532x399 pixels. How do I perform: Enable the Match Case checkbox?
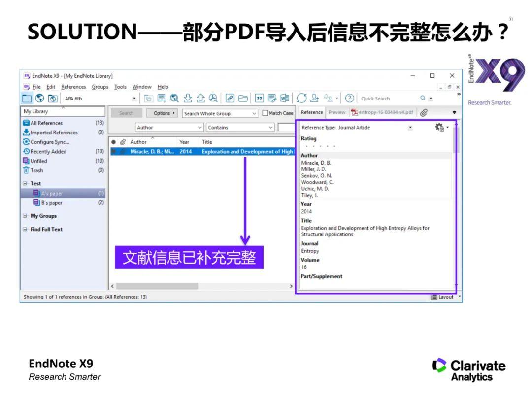[265, 113]
